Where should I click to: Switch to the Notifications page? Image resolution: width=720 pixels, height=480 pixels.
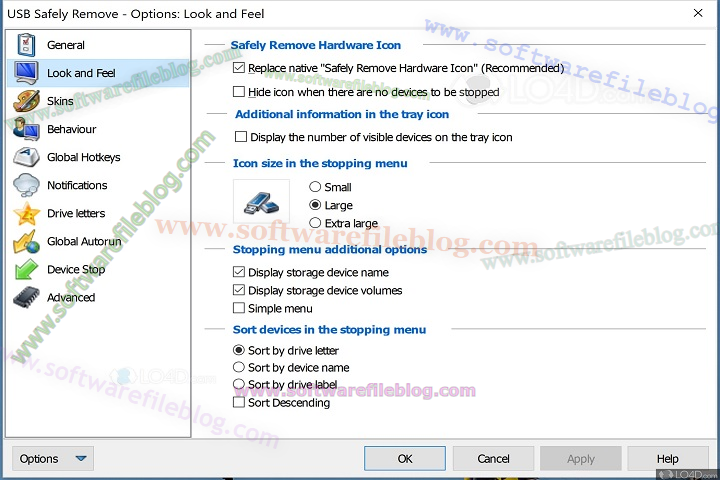tap(77, 185)
